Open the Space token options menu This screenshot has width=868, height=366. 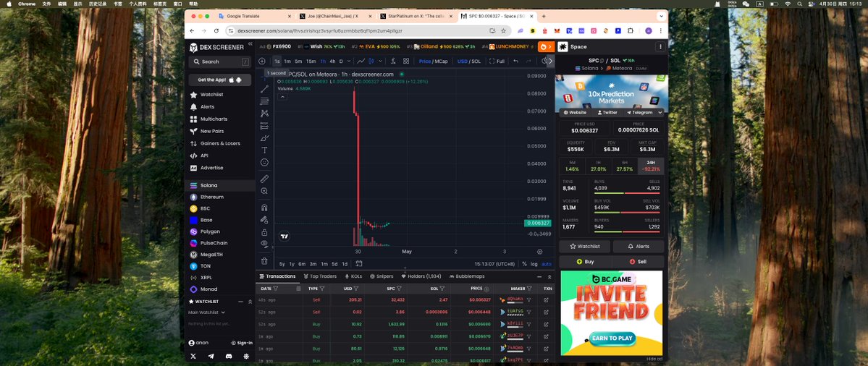coord(660,47)
